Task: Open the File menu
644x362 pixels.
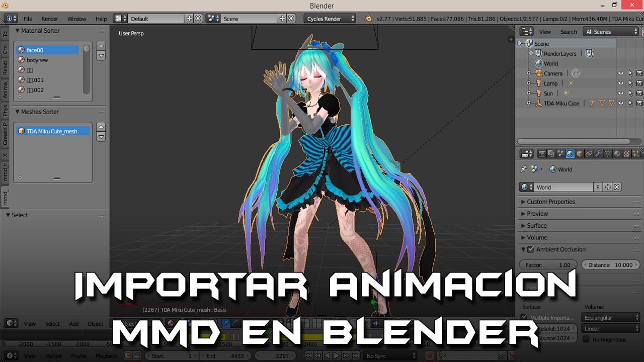Action: tap(28, 19)
